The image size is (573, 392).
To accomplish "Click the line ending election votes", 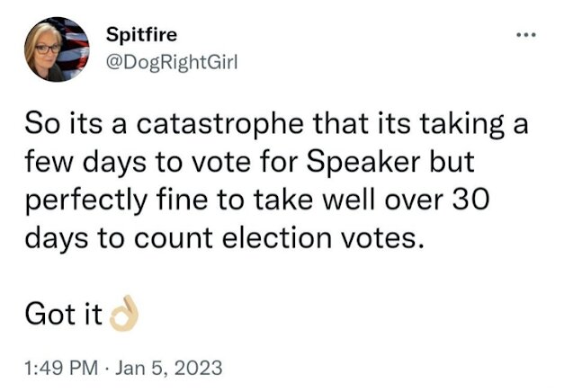I will (x=226, y=239).
